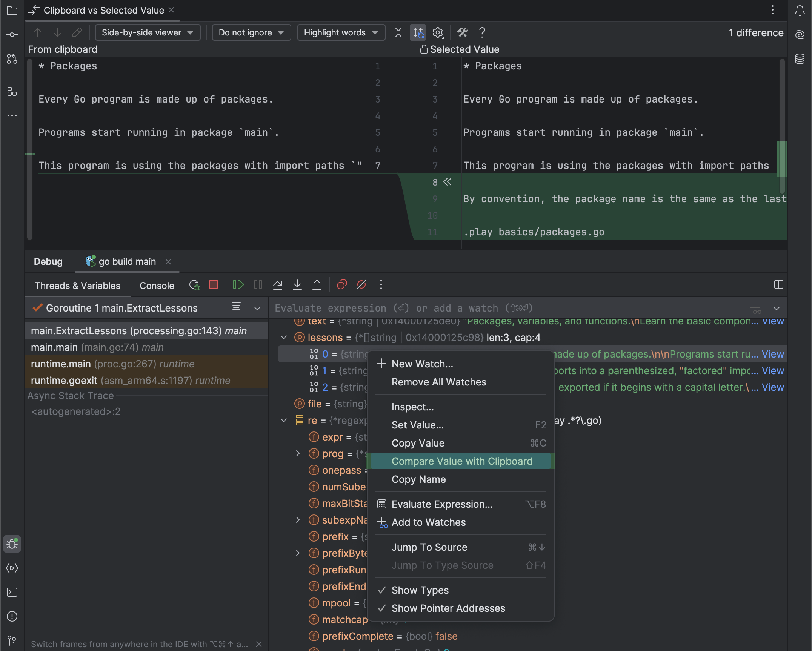Image resolution: width=812 pixels, height=651 pixels.
Task: Click View link for lessons item 2
Action: pos(773,387)
